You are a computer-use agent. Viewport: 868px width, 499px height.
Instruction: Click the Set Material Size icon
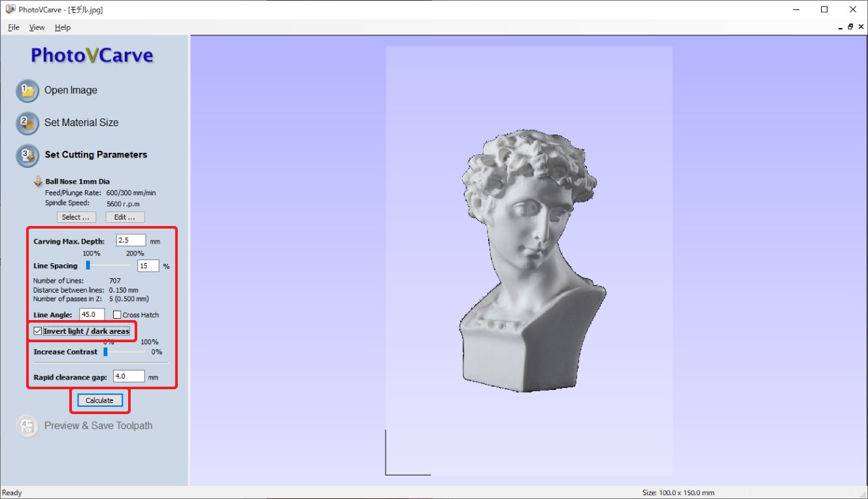pyautogui.click(x=27, y=123)
